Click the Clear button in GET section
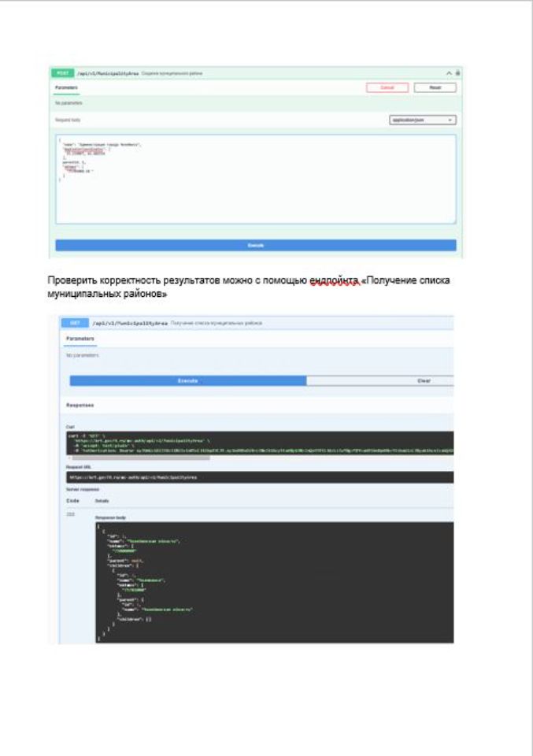Viewport: 533px width, 756px height. point(379,381)
